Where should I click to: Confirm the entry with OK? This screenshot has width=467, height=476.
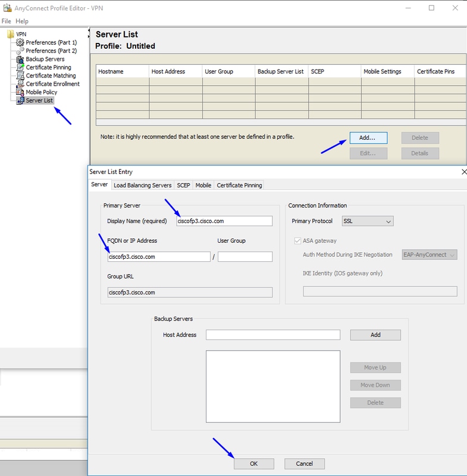click(x=254, y=464)
